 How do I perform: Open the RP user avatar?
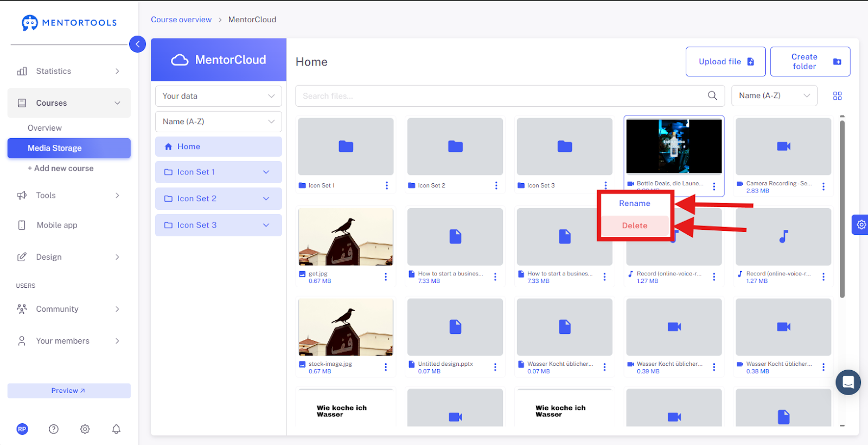tap(22, 429)
